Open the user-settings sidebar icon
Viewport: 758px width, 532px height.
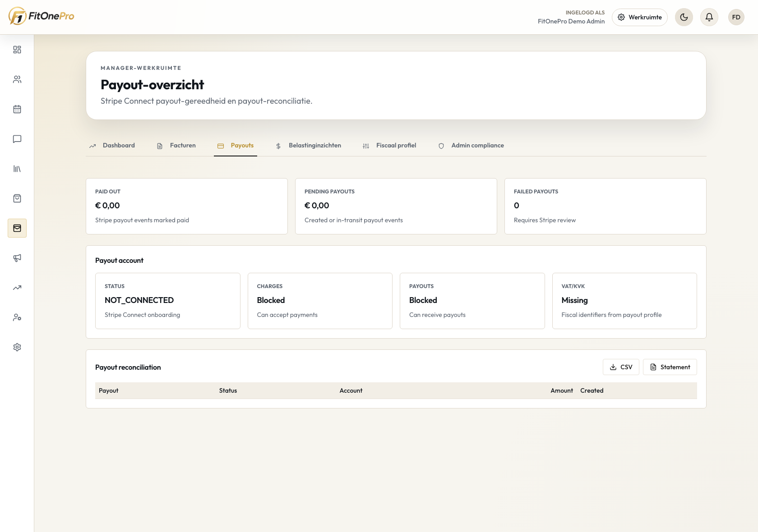(17, 317)
